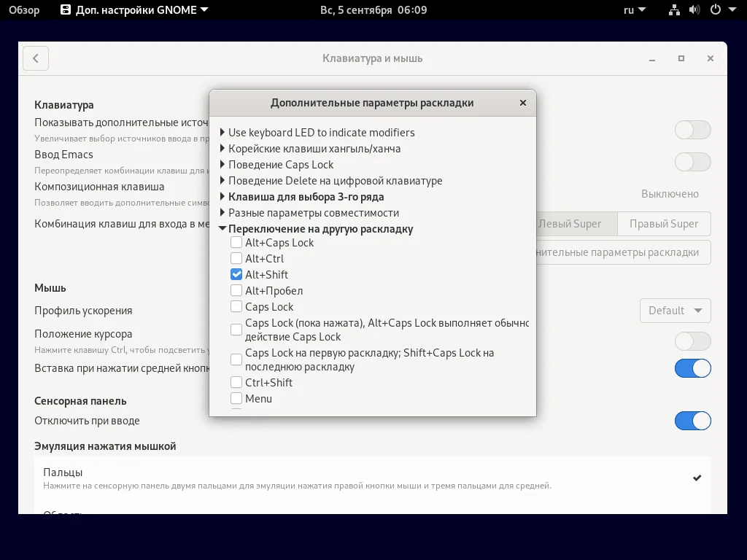Open the Обзор menu in top bar

pyautogui.click(x=25, y=10)
